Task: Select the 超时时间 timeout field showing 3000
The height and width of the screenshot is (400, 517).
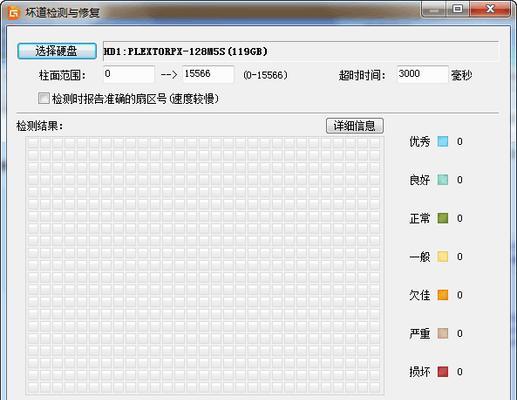Action: pos(422,74)
